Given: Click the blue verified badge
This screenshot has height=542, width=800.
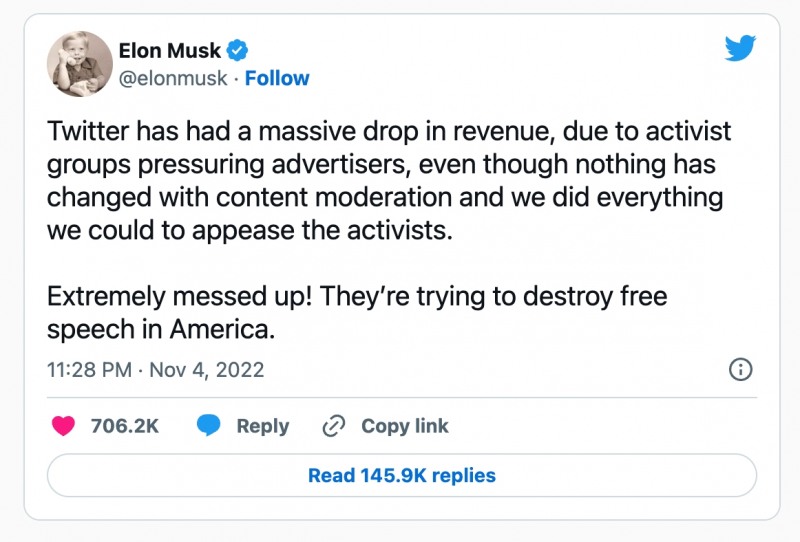Looking at the screenshot, I should [240, 49].
